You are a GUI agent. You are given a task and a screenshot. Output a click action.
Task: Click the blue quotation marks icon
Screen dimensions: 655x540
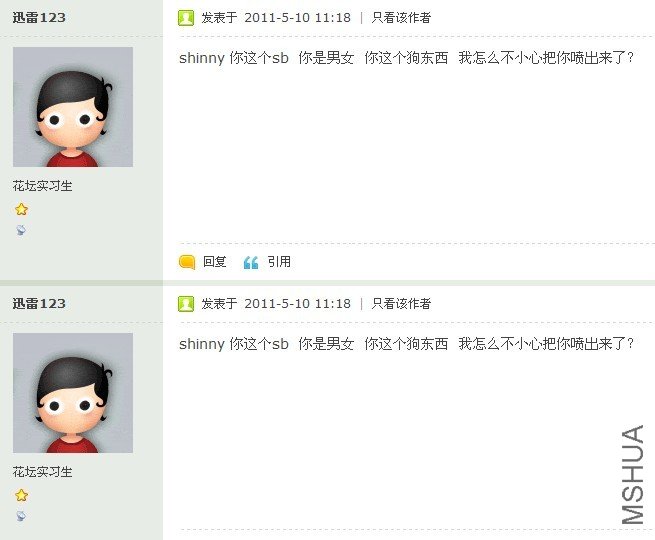[x=251, y=262]
